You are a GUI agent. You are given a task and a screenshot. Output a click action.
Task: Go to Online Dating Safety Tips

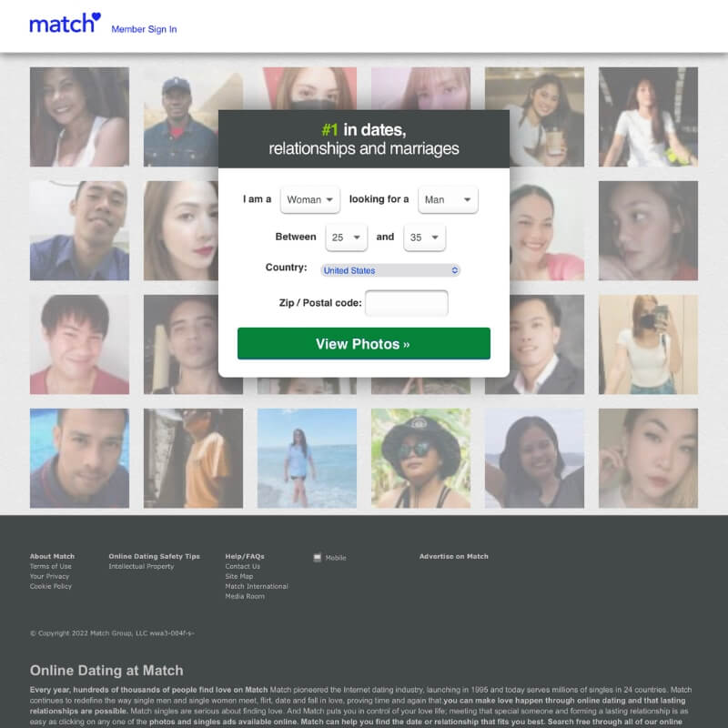154,556
